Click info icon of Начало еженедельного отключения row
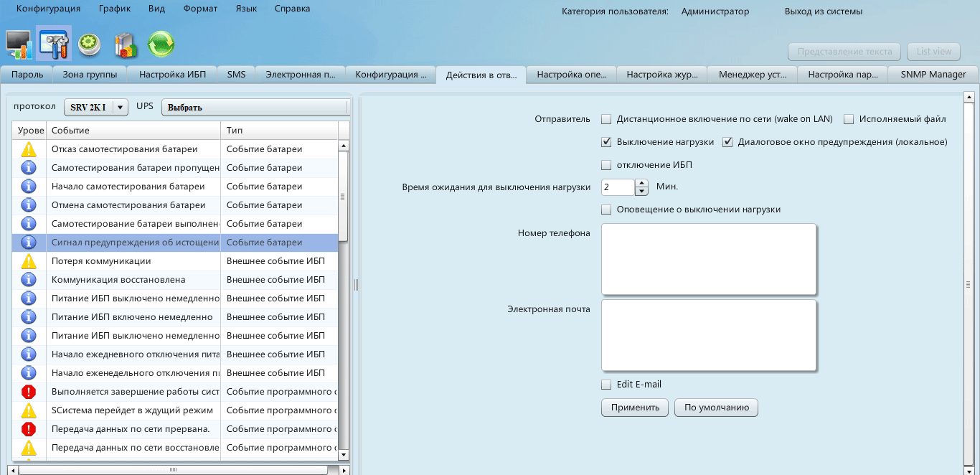This screenshot has width=980, height=475. click(x=29, y=373)
